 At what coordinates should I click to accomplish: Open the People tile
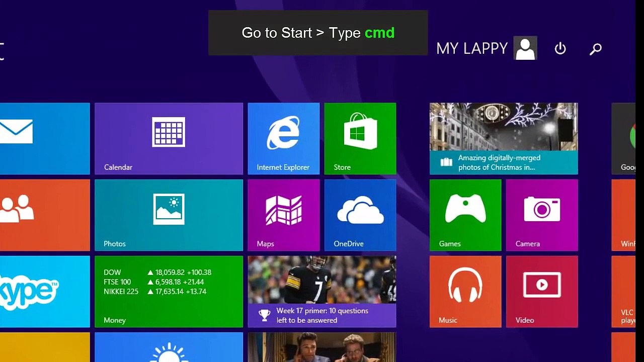click(x=45, y=215)
